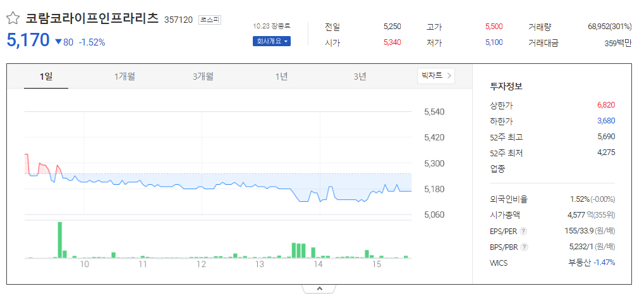644x298 pixels.
Task: Open the 빅차트 full chart
Action: [x=436, y=76]
